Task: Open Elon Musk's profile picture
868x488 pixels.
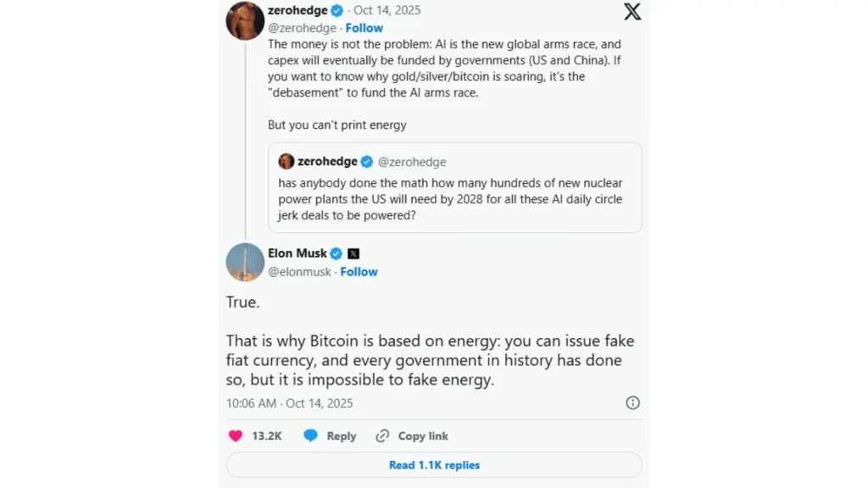Action: click(x=245, y=263)
